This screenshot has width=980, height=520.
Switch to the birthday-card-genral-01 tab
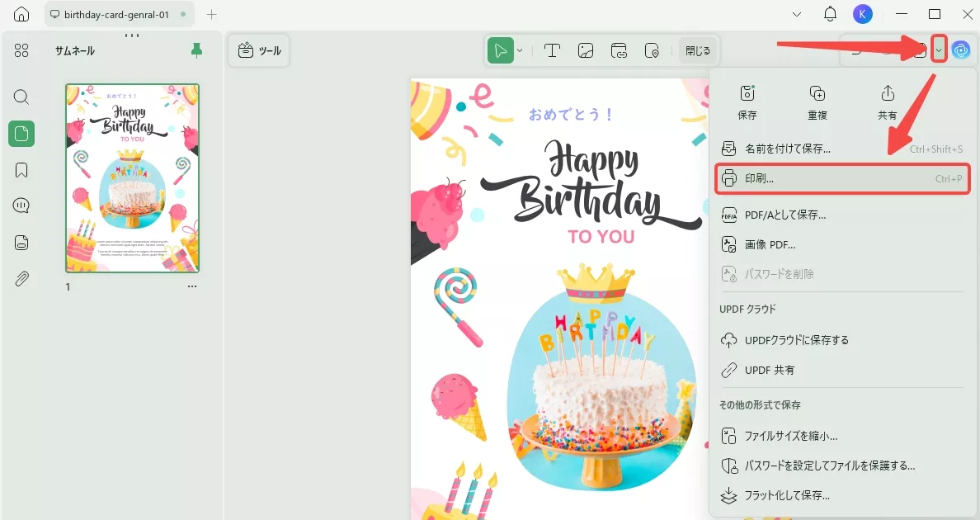coord(115,14)
